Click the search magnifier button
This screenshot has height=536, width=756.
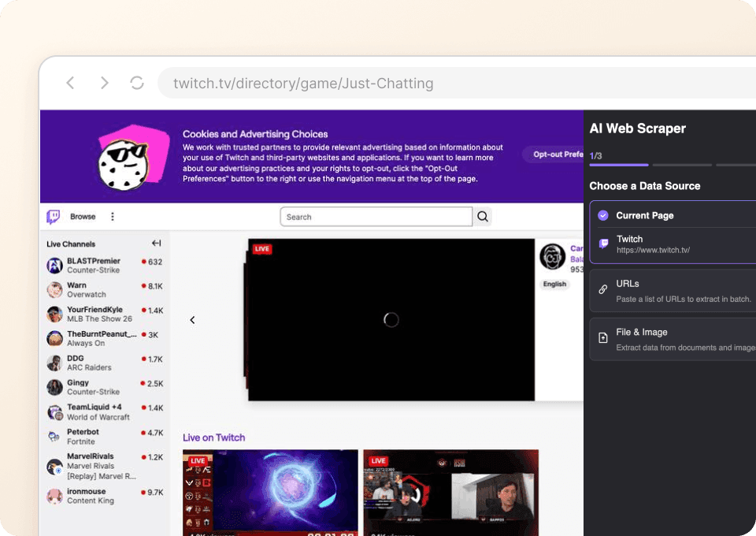(483, 217)
